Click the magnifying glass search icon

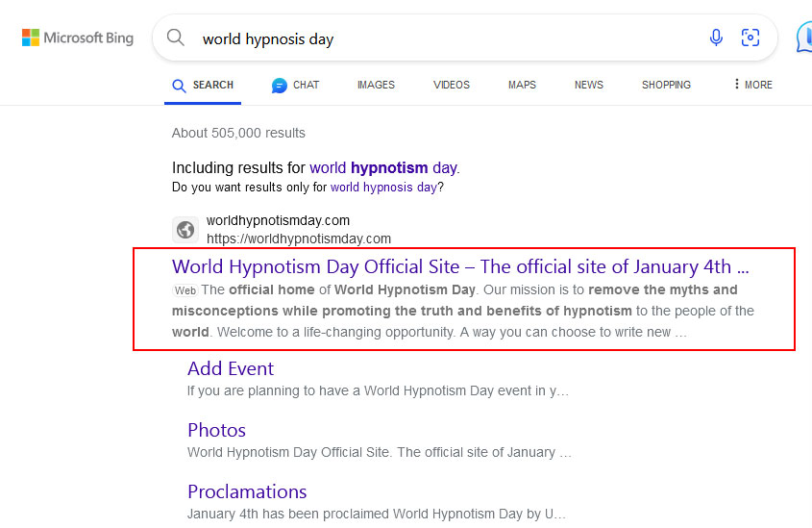(x=176, y=38)
